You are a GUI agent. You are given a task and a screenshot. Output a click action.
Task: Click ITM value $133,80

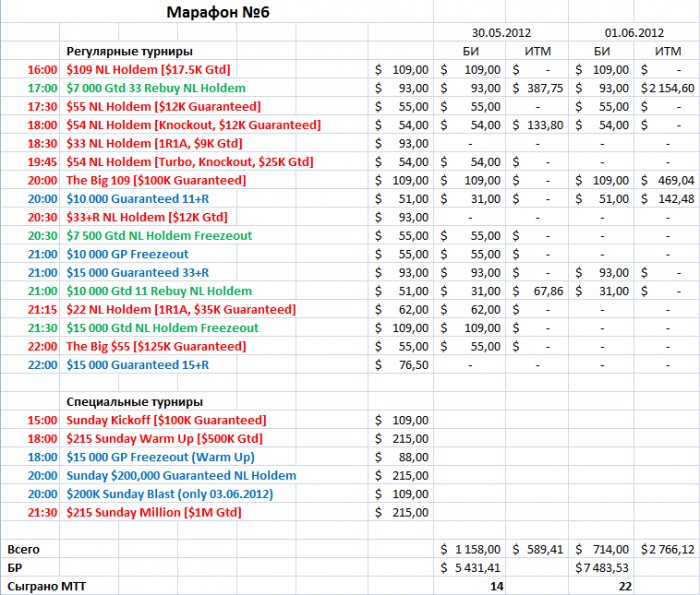click(x=538, y=125)
